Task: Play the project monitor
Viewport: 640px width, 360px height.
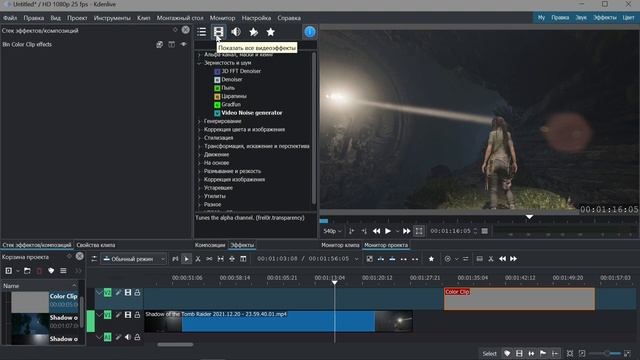Action: pos(388,231)
